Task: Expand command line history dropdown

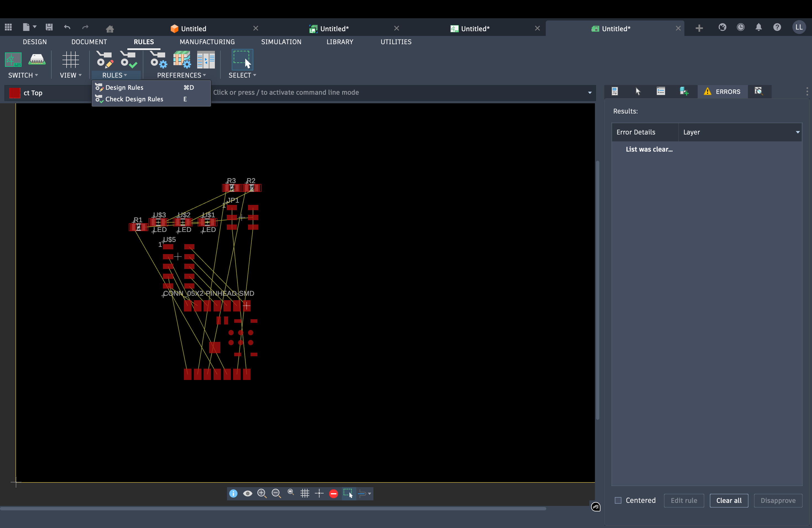Action: (x=590, y=93)
